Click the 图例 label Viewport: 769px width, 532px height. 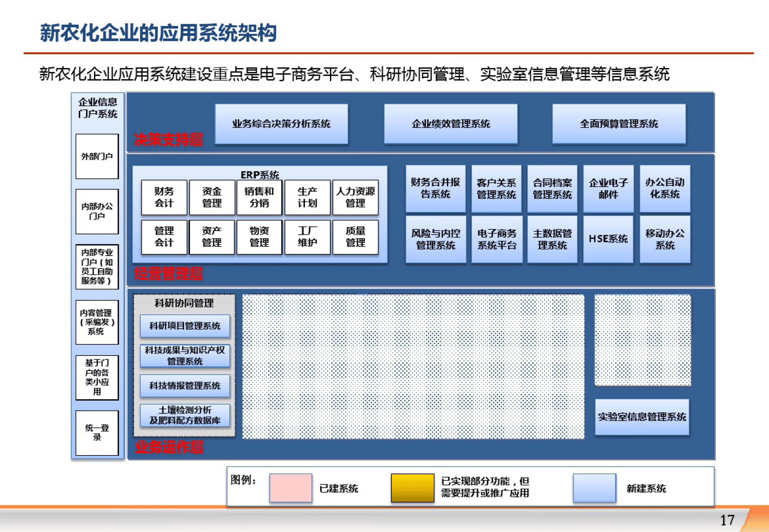[243, 480]
